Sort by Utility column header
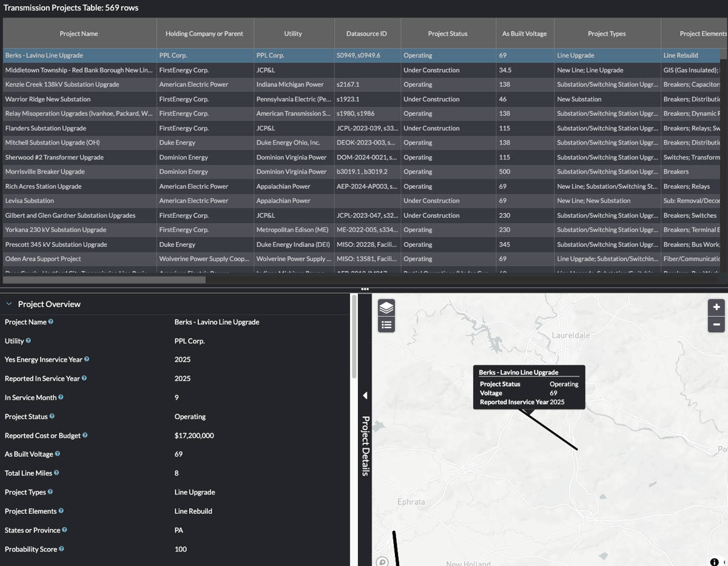Screen dimensions: 728x566 (294, 33)
